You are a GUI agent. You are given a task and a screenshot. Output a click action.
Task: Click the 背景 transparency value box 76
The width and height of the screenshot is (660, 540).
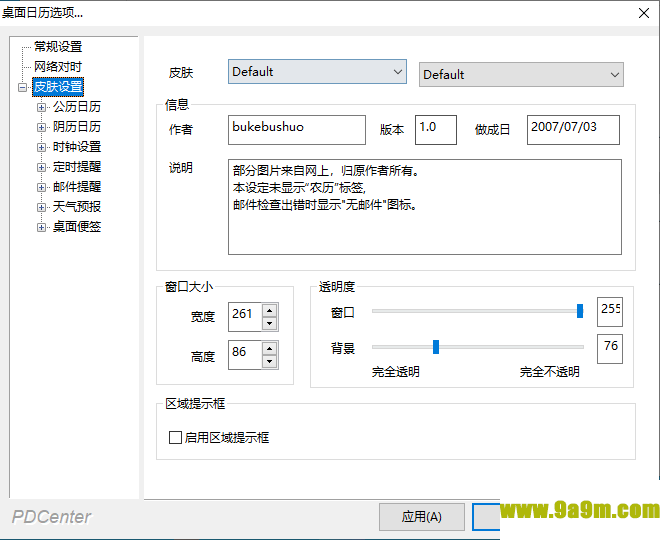click(609, 349)
